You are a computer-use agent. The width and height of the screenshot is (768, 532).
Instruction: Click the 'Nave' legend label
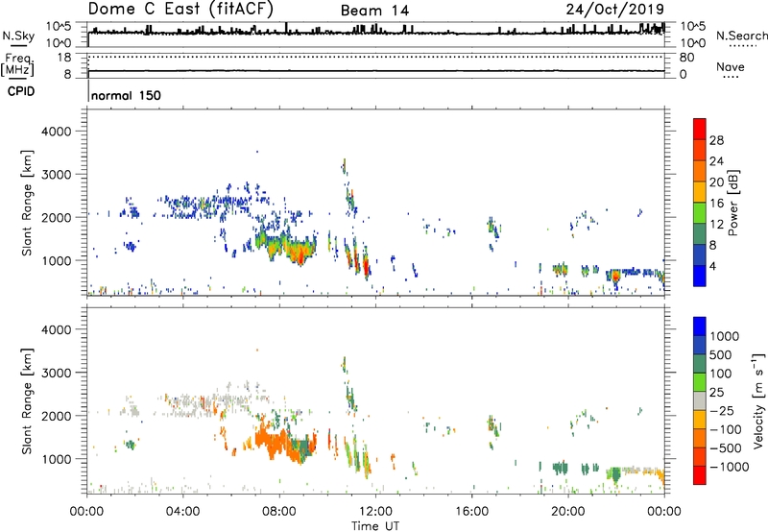tap(731, 66)
